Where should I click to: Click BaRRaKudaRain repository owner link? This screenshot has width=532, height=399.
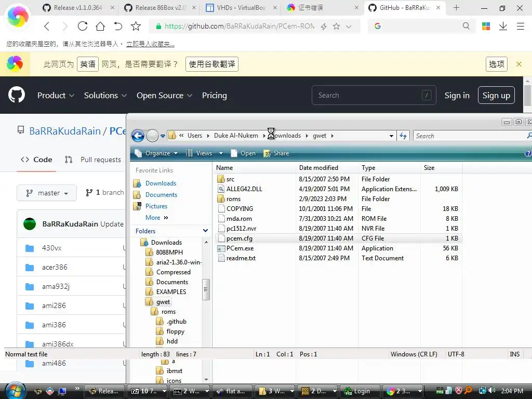65,131
